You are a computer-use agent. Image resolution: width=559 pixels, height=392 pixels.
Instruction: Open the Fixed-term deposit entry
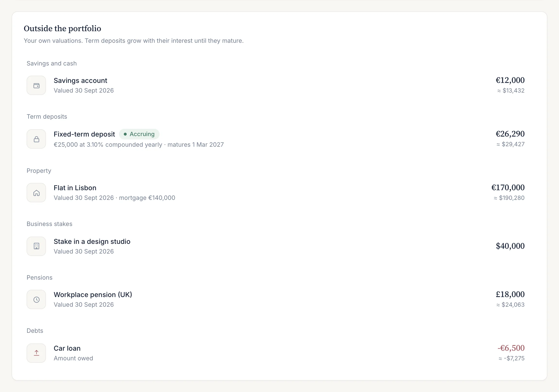(x=84, y=134)
